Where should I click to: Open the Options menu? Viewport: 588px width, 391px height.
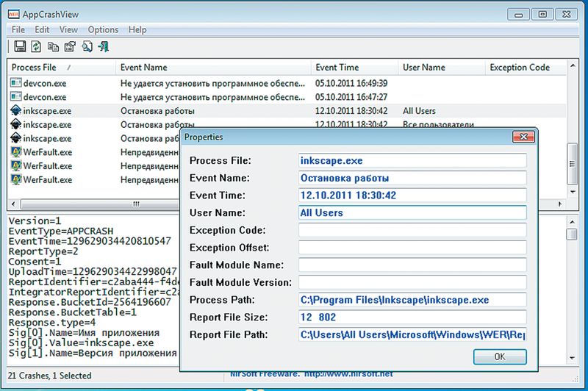[x=103, y=29]
